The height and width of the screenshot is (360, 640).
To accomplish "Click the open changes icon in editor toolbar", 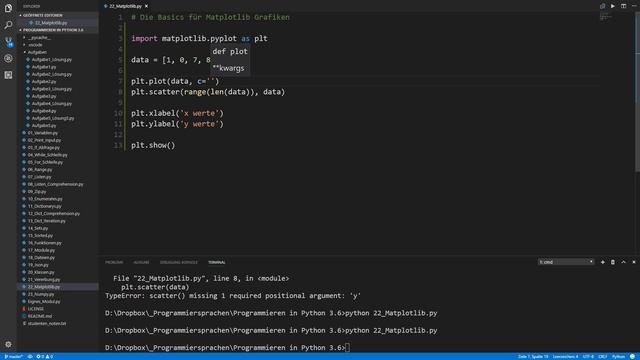I will point(602,6).
